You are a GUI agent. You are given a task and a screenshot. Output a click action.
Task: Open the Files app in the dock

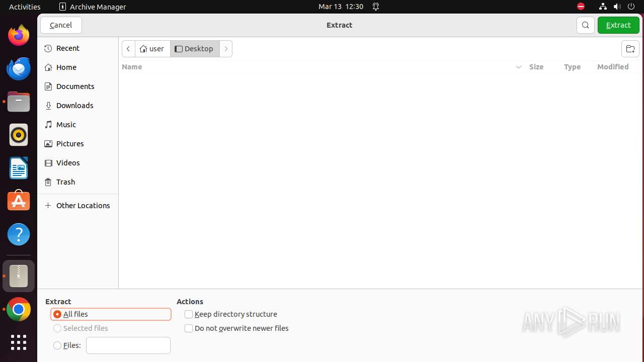click(x=19, y=102)
